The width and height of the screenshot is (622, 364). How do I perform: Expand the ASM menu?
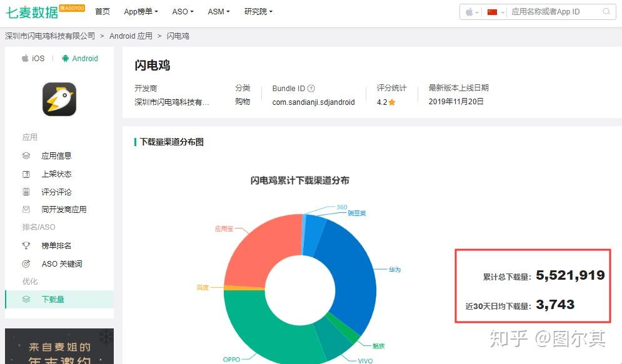pyautogui.click(x=219, y=11)
